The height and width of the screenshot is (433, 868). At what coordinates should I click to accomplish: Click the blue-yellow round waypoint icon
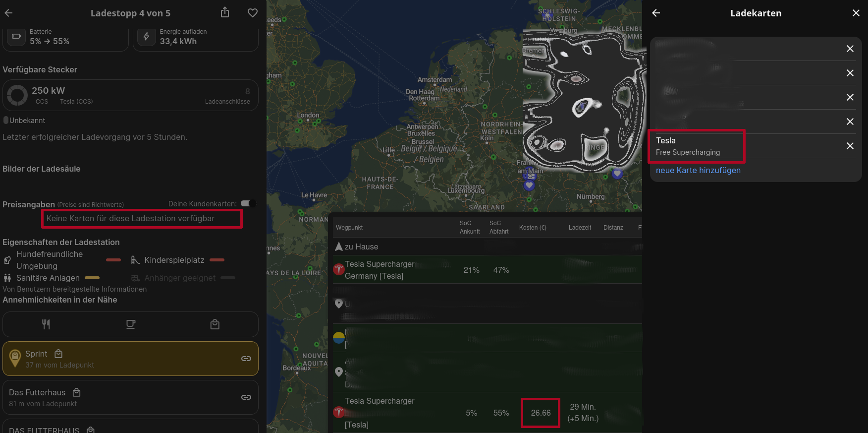tap(339, 338)
